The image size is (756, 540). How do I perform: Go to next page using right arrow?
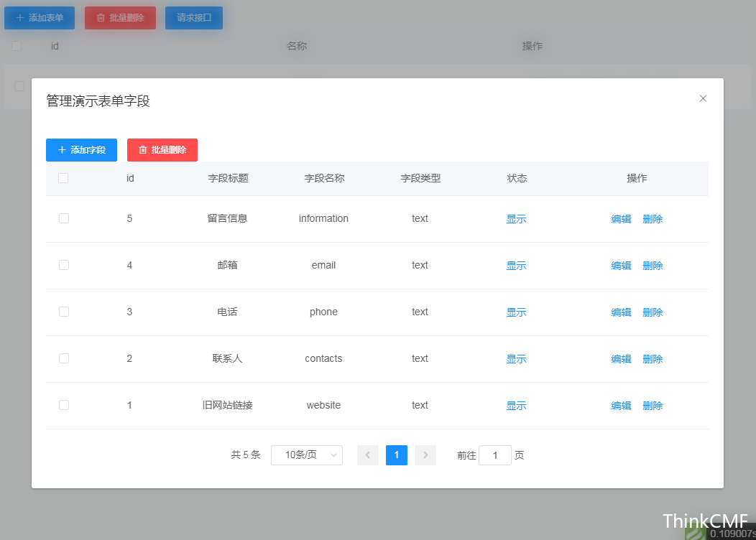click(425, 455)
